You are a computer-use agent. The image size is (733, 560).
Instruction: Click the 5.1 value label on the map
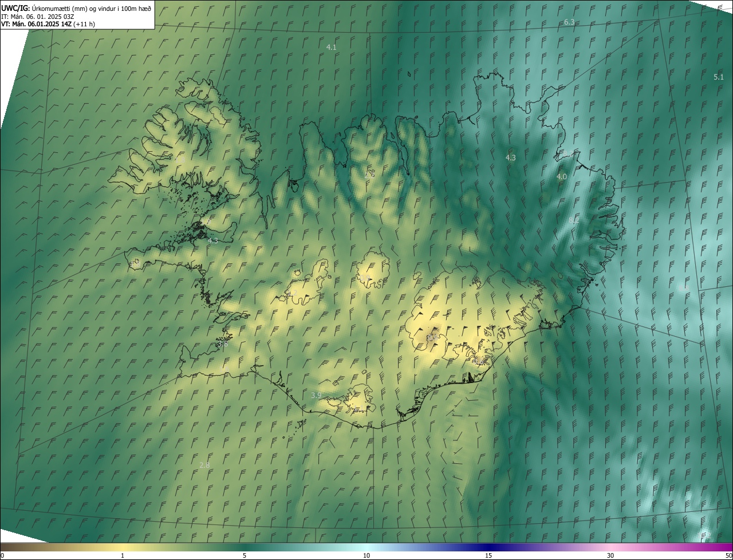[719, 77]
